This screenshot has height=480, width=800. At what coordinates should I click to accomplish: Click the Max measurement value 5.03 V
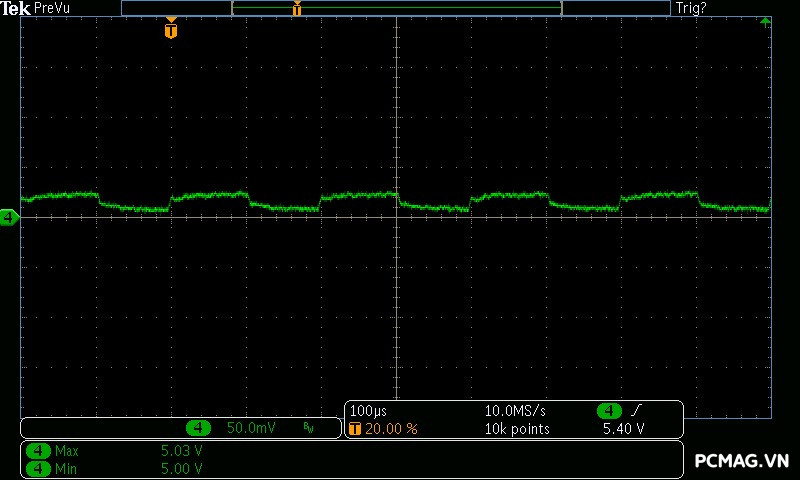(181, 451)
